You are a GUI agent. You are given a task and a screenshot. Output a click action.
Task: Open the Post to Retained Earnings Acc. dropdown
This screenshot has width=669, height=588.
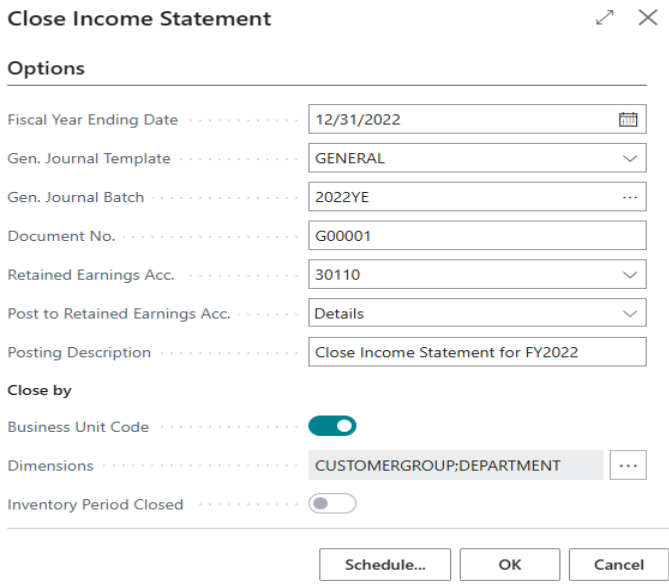coord(628,313)
